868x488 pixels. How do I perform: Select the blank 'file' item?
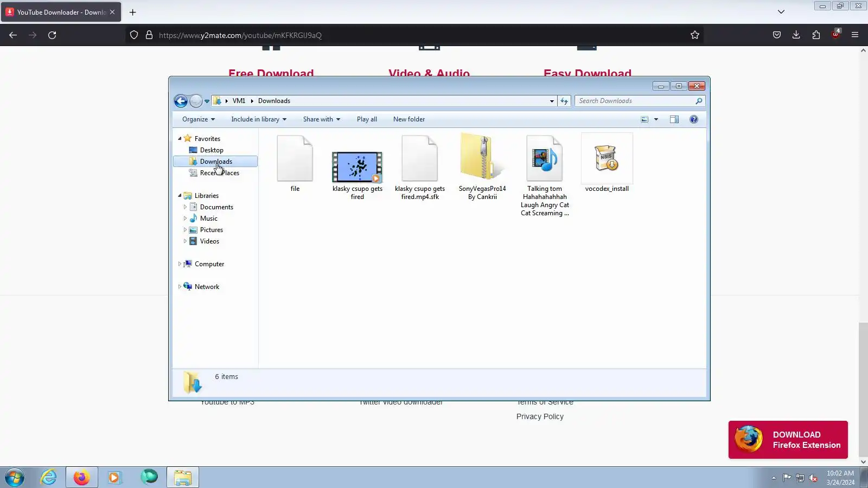pos(295,163)
